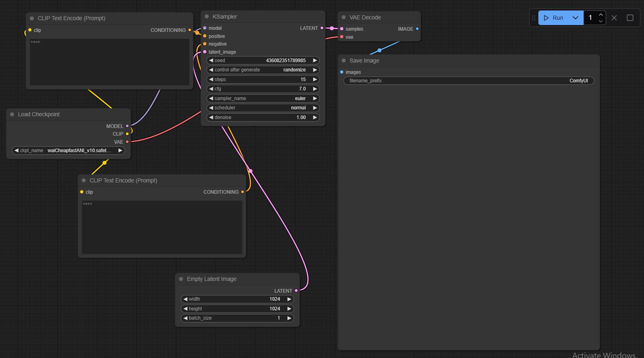Click the KSampler LATENT output socket
The width and height of the screenshot is (644, 358).
tap(322, 28)
